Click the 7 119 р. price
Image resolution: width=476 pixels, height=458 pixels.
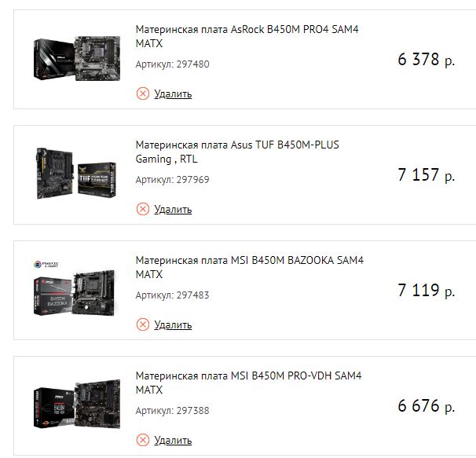427,290
